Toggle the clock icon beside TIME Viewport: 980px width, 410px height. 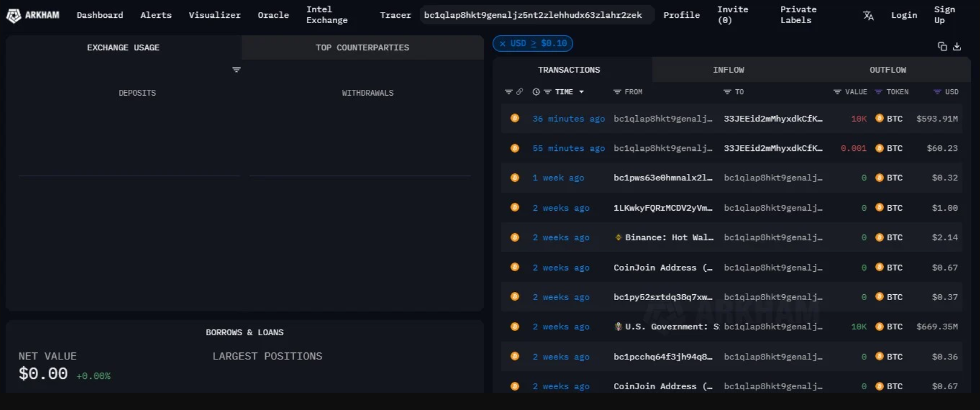coord(536,92)
